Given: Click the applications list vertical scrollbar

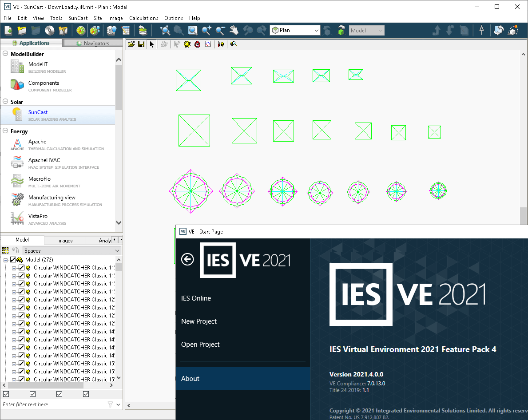Looking at the screenshot, I should coord(119,87).
